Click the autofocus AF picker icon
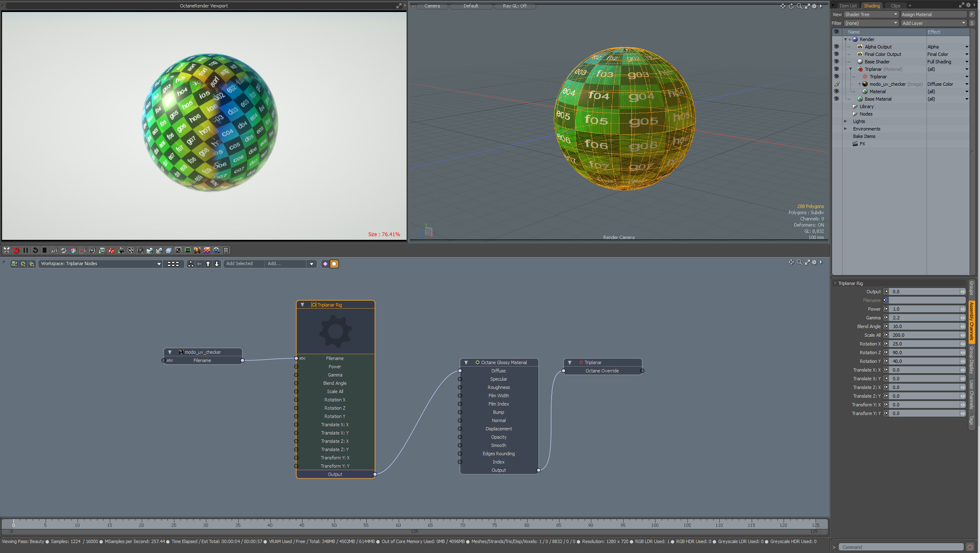 pyautogui.click(x=54, y=250)
